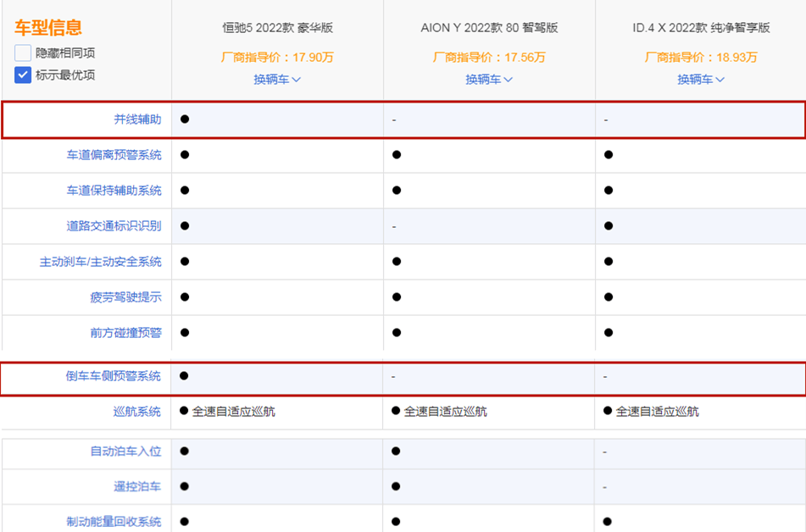Image resolution: width=806 pixels, height=532 pixels.
Task: Open the 车道偏离预警系统 feature link
Action: 114,155
